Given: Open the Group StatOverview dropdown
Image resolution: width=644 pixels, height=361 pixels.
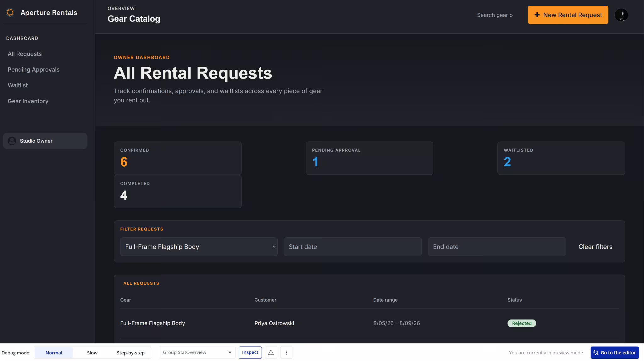Looking at the screenshot, I should [x=197, y=353].
